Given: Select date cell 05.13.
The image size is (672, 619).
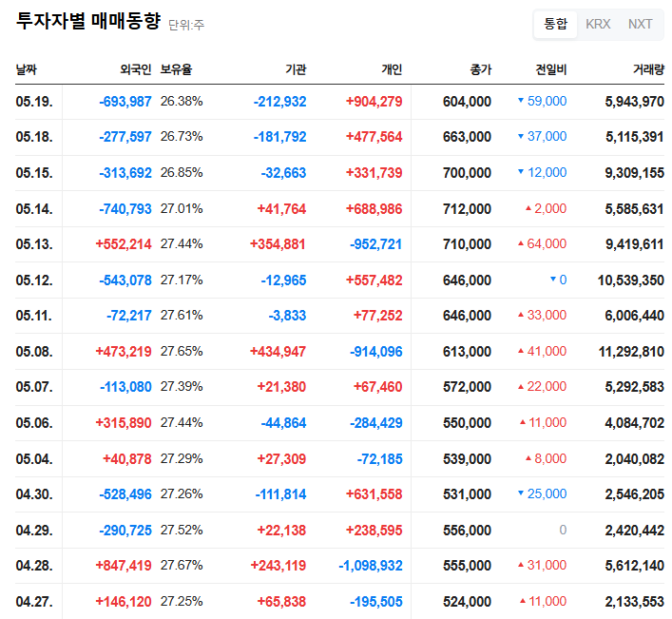Looking at the screenshot, I should (34, 244).
